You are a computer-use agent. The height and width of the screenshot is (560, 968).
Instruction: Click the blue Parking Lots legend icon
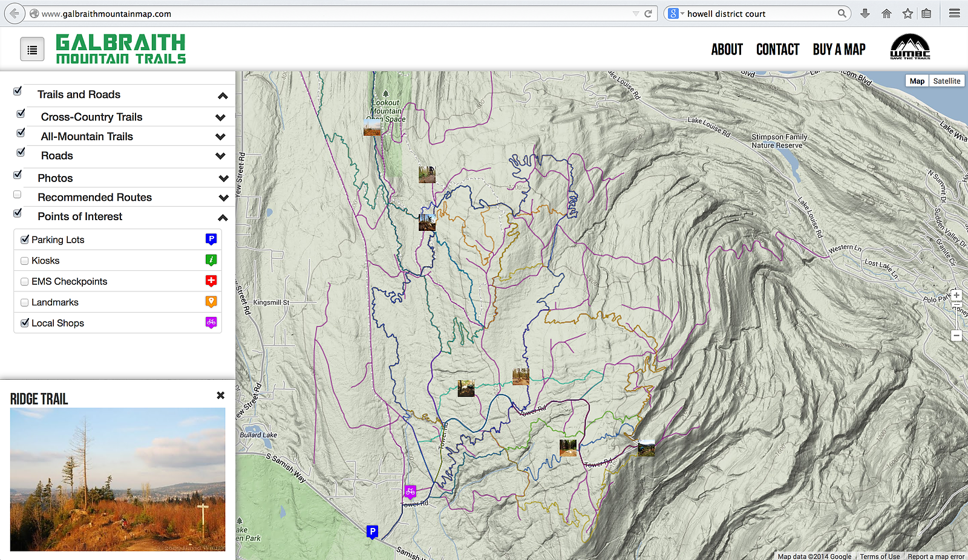pos(211,239)
